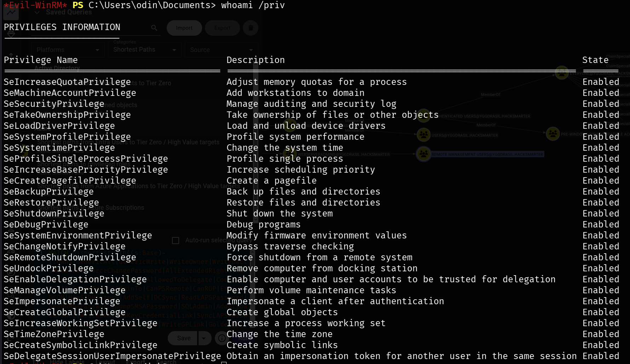
Task: Select the REMOTE MANAGEMENT USERS group node icon
Action: [423, 154]
